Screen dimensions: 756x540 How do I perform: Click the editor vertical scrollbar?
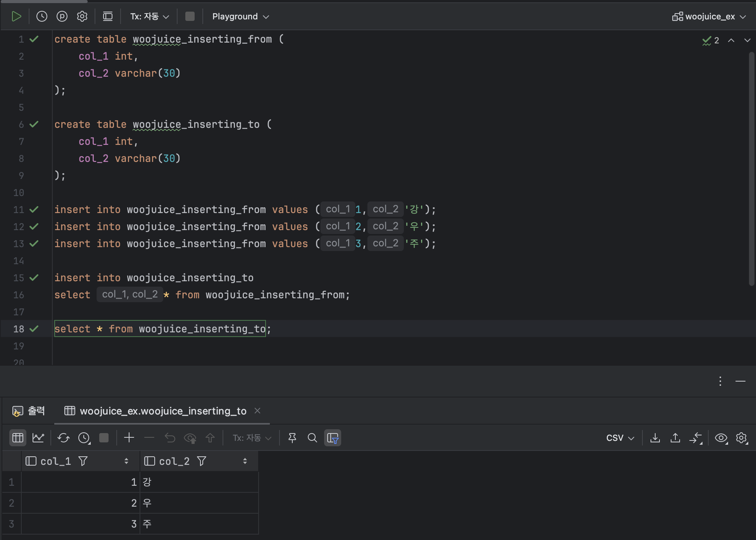[752, 169]
